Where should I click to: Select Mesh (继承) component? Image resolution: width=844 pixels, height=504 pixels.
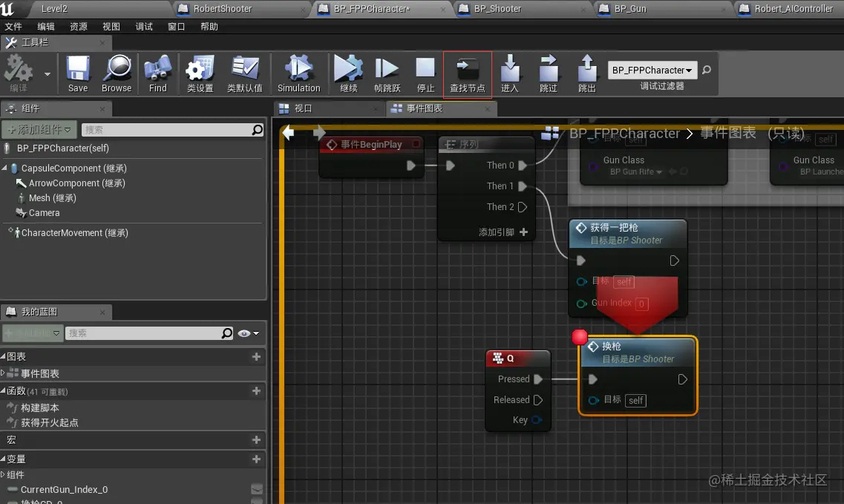(52, 197)
